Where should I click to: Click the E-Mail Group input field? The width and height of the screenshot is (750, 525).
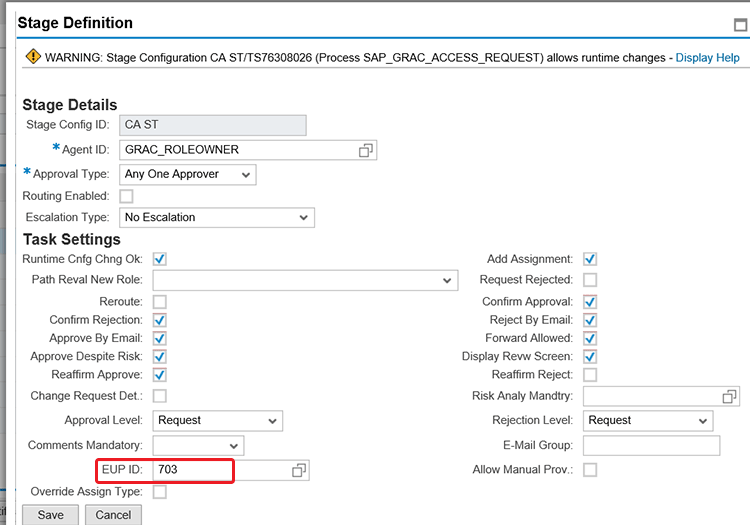pyautogui.click(x=650, y=445)
